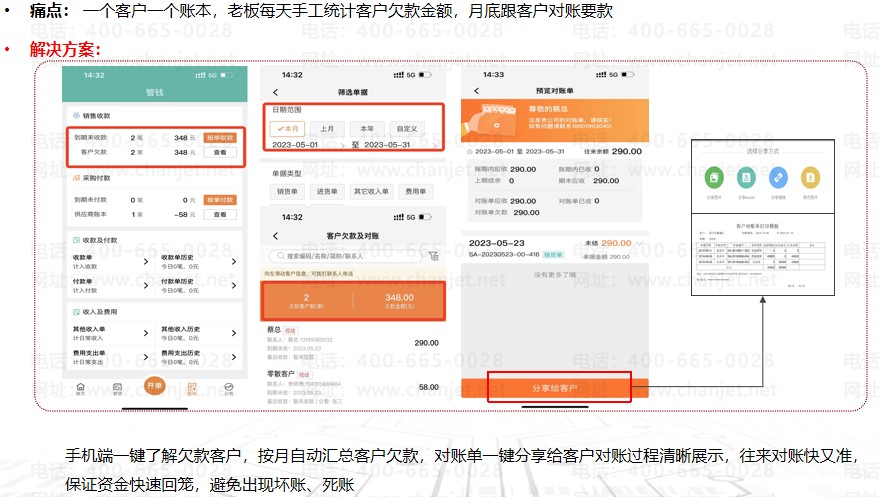
Task: Open the 收款单历史 entry chevron
Action: pyautogui.click(x=234, y=262)
